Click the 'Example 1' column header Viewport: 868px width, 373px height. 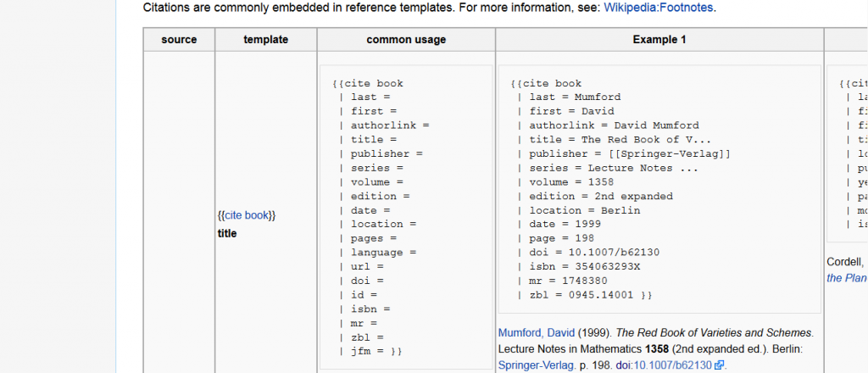[659, 40]
